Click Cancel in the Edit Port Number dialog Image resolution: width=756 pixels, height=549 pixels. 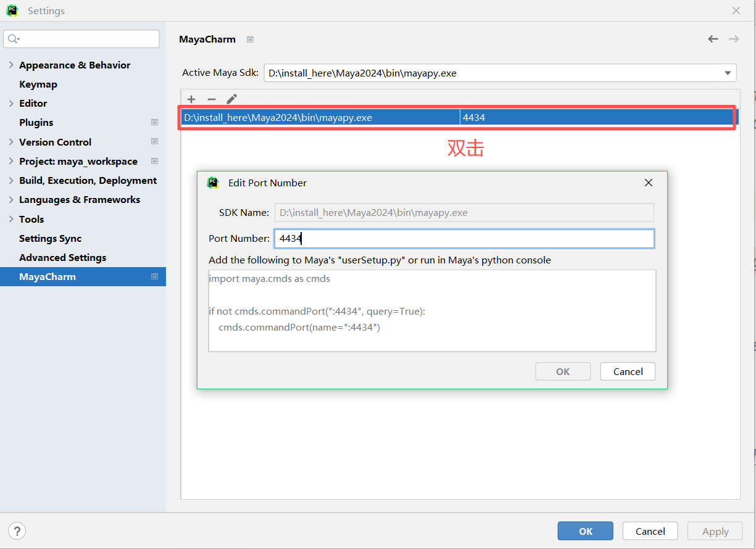[628, 371]
